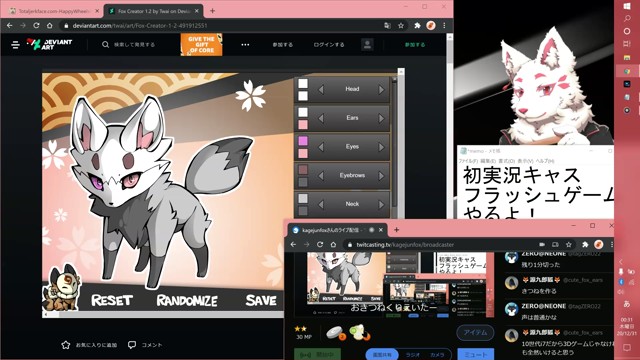The image size is (640, 360).
Task: Open the ファイル menu in Notepad
Action: point(468,161)
